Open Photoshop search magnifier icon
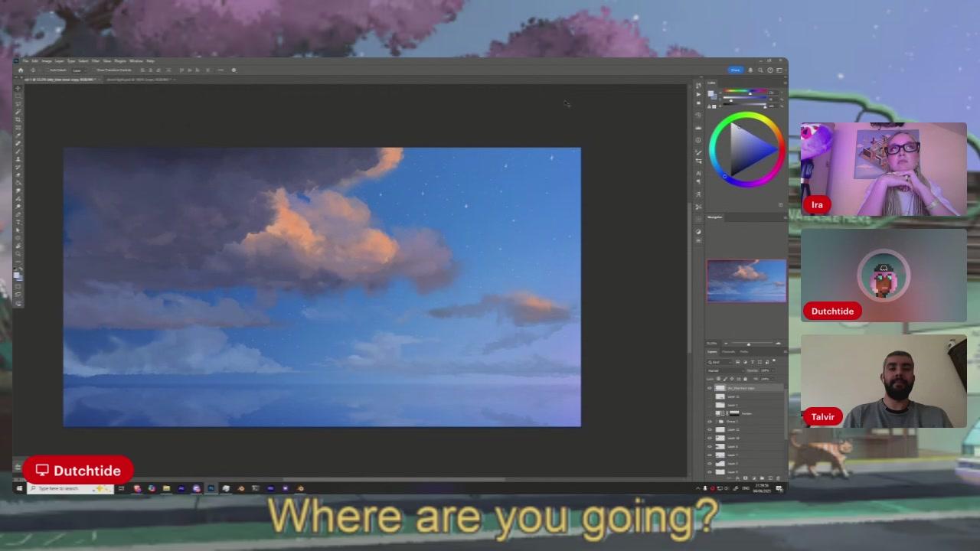The width and height of the screenshot is (980, 551). [760, 70]
